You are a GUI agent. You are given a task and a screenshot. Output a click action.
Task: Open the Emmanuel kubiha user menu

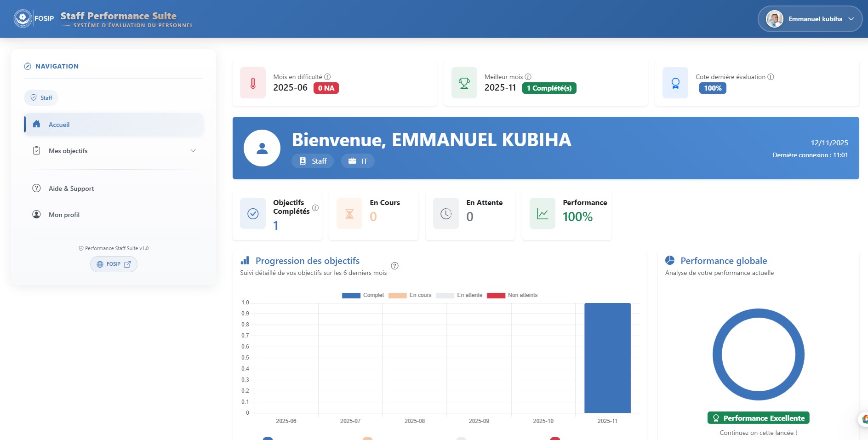(x=810, y=19)
